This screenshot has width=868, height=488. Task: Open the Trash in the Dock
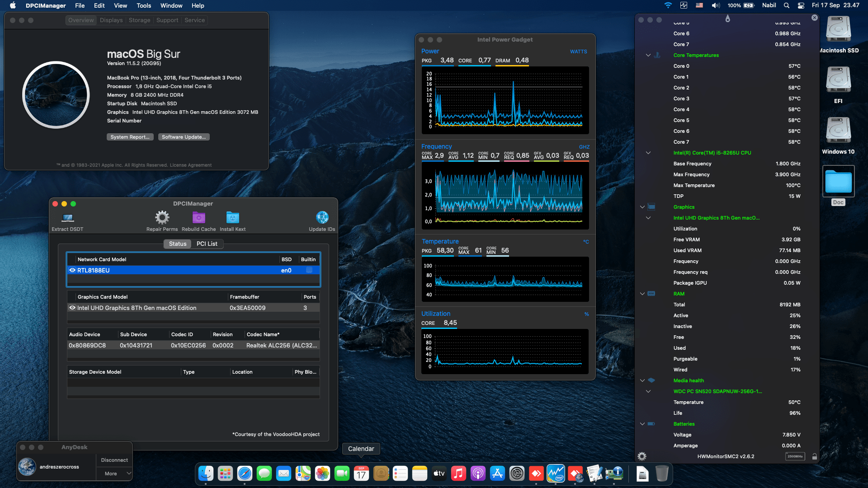click(661, 474)
